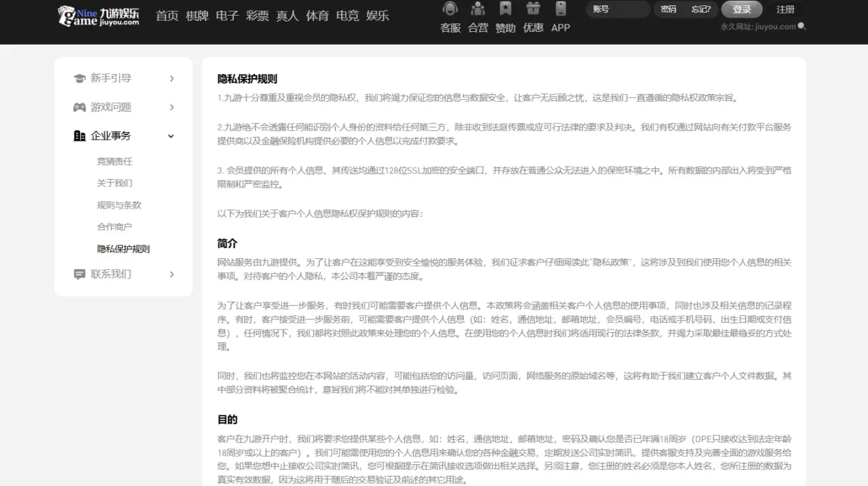The image size is (868, 486).
Task: Open the 赞助 bookmark icon
Action: pyautogui.click(x=505, y=9)
